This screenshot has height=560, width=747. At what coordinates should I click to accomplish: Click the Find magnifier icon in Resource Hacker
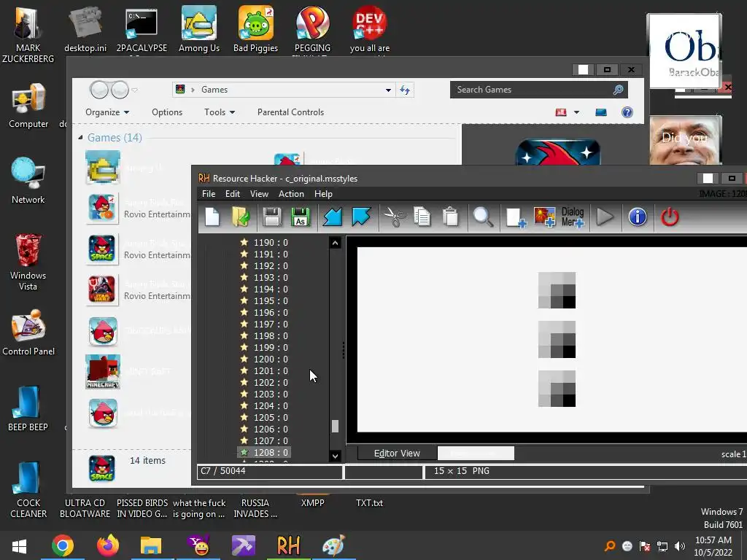tap(483, 217)
